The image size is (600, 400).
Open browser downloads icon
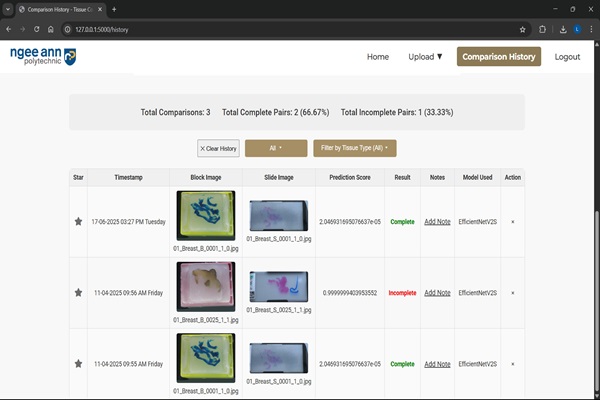click(564, 29)
